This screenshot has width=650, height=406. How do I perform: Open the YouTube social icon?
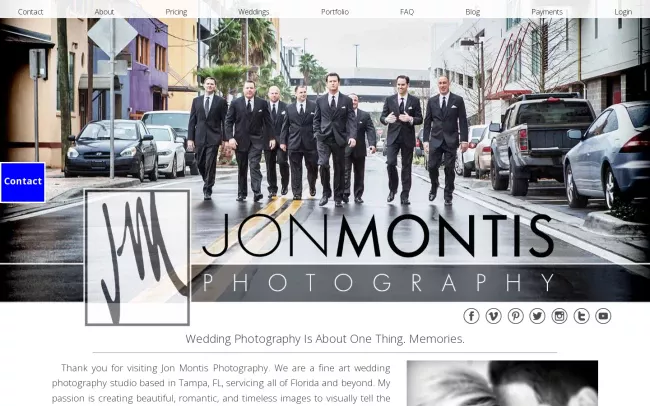click(603, 316)
